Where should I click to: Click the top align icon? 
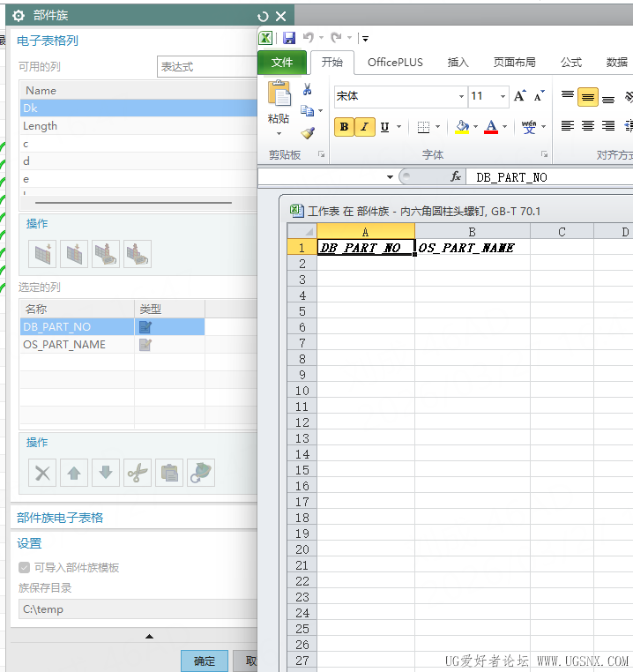pos(568,96)
